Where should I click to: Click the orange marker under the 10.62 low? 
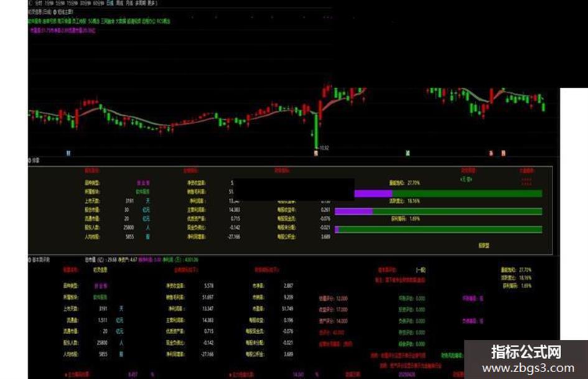pos(315,153)
